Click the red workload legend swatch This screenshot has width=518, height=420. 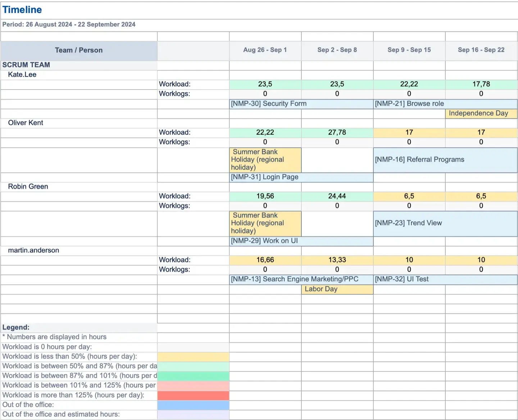click(x=193, y=395)
